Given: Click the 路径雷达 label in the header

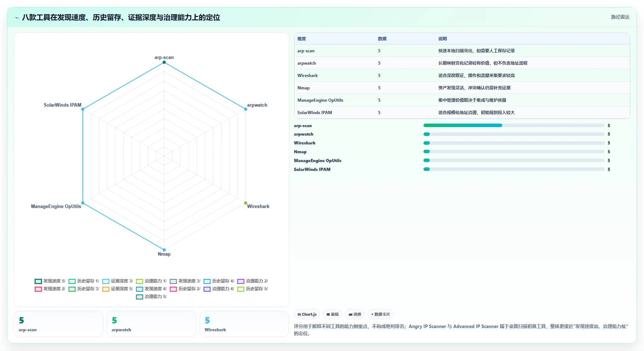Looking at the screenshot, I should (x=620, y=17).
